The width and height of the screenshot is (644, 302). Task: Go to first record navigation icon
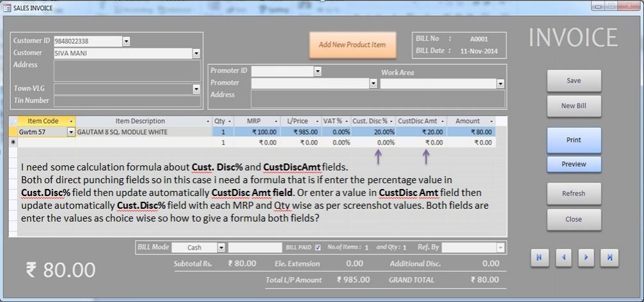click(x=540, y=257)
